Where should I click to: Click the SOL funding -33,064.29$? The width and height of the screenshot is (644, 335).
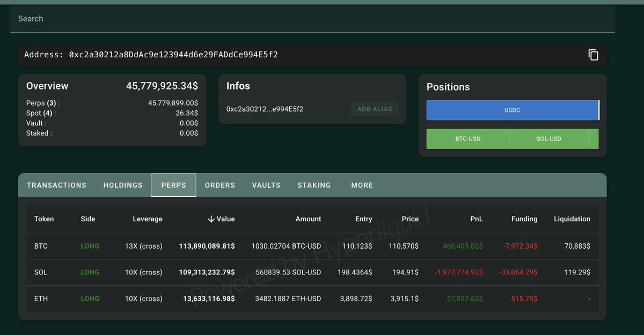point(518,272)
